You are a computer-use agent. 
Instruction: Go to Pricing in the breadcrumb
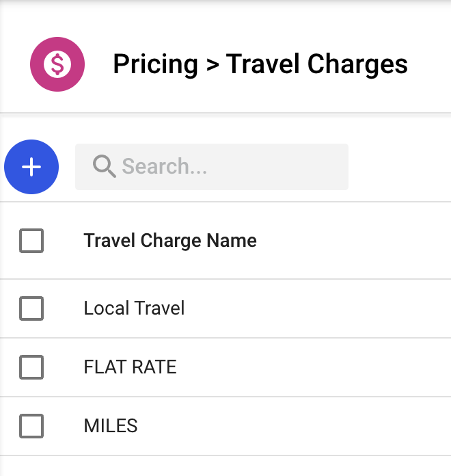click(155, 64)
